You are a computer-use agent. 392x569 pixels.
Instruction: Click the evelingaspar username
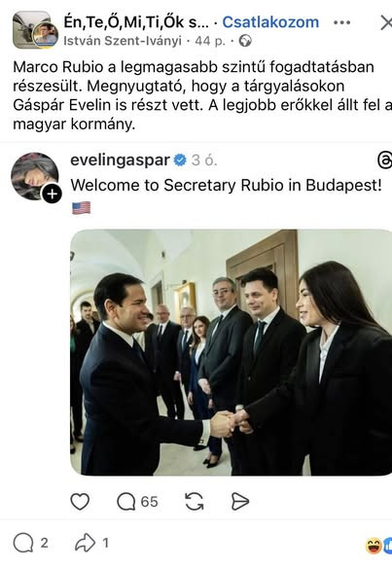(121, 160)
